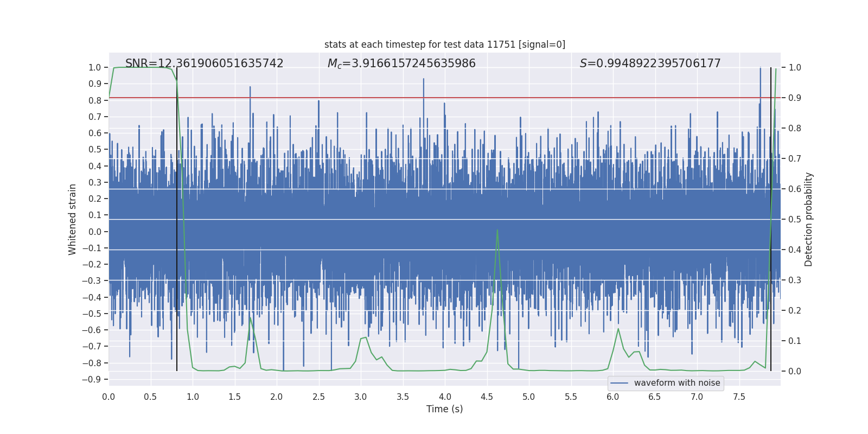The image size is (868, 434).
Task: Select the S=0.9948 annotation text
Action: [x=650, y=63]
